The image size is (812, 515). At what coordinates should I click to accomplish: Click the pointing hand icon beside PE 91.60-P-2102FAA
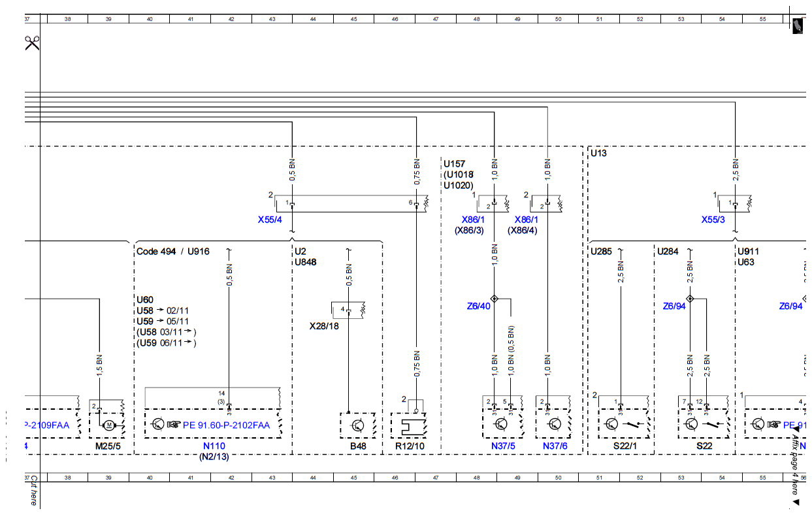point(174,424)
